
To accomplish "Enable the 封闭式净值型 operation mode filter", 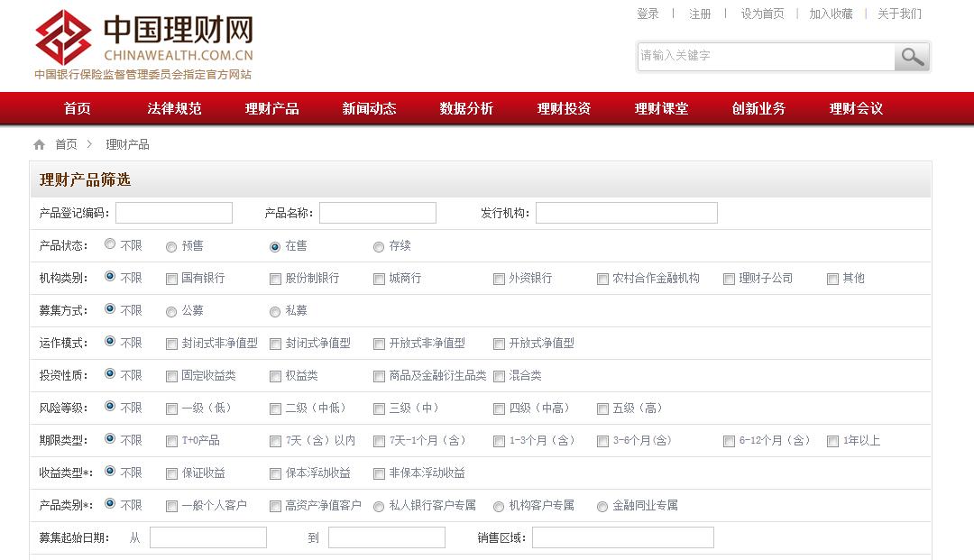I will (x=275, y=344).
